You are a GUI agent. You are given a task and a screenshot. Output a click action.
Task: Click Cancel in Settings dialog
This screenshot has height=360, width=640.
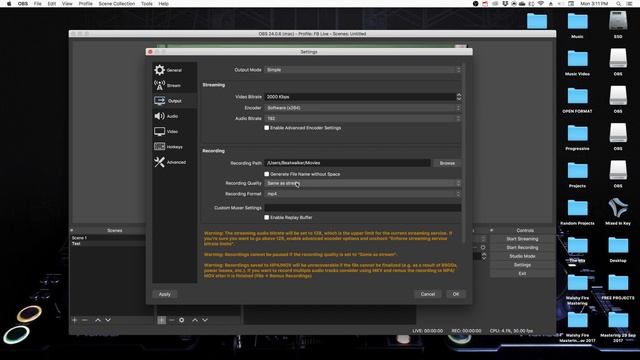pyautogui.click(x=427, y=294)
